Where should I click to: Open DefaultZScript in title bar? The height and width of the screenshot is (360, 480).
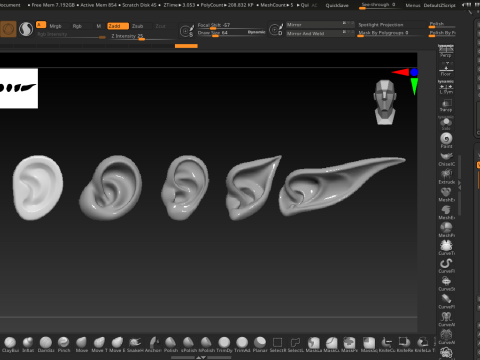click(x=439, y=5)
